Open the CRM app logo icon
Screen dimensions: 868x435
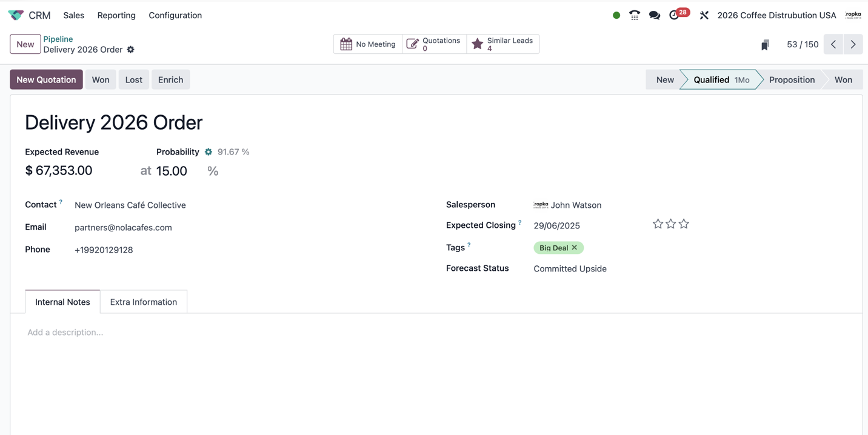pyautogui.click(x=16, y=15)
